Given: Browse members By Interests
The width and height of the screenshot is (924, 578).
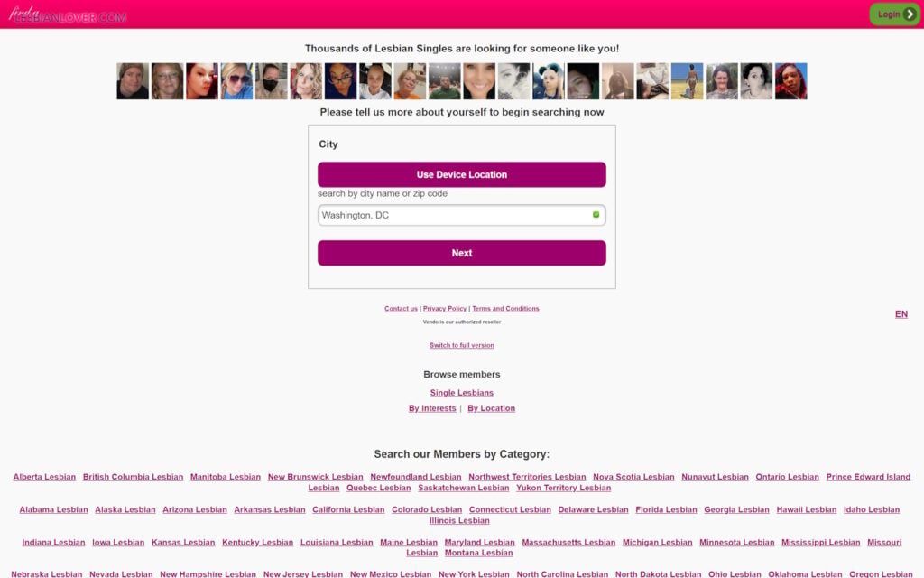Looking at the screenshot, I should click(x=432, y=408).
